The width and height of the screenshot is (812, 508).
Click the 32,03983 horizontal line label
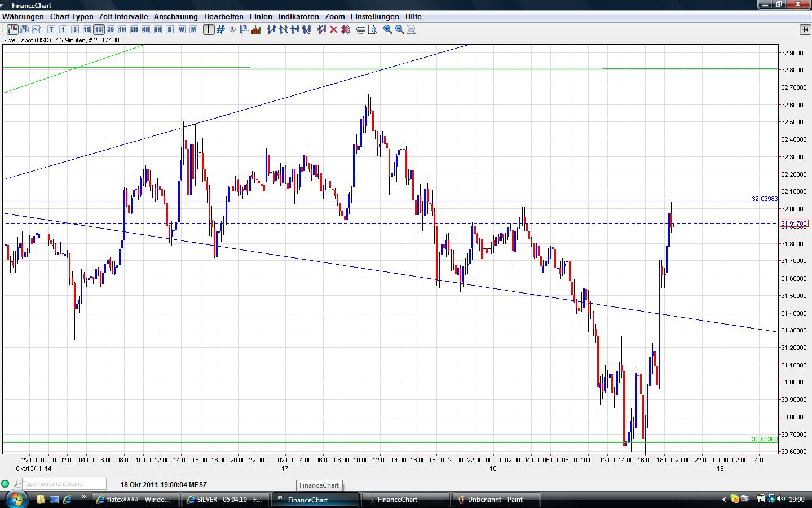click(765, 199)
